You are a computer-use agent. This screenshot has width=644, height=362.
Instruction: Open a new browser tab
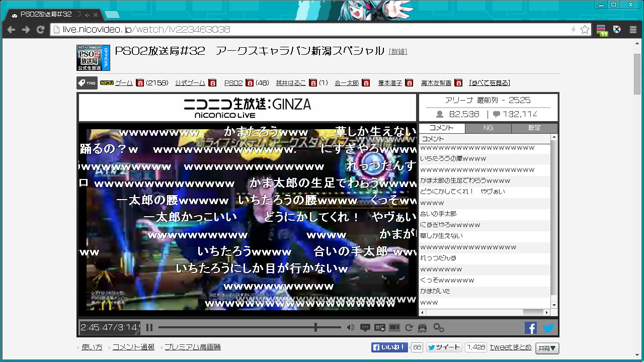(x=112, y=15)
